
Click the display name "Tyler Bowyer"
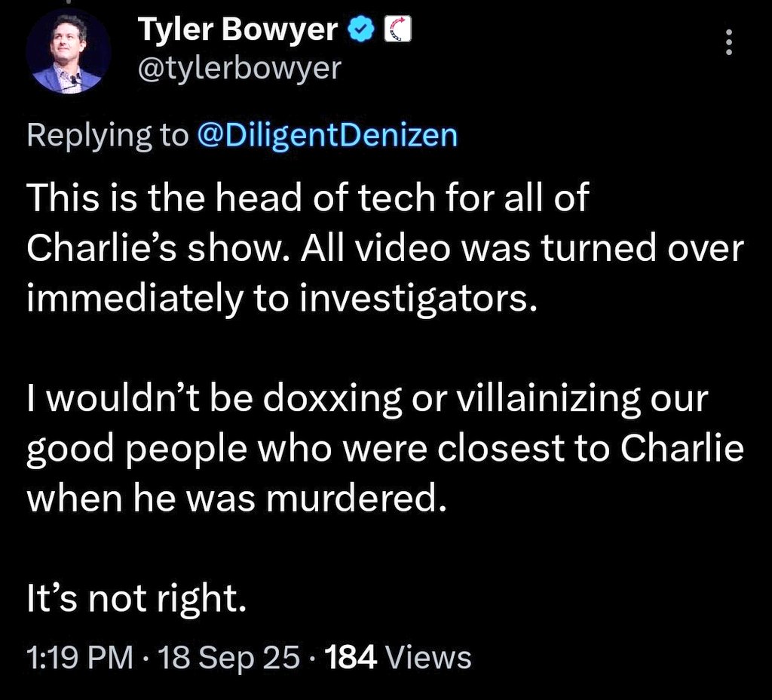coord(238,30)
